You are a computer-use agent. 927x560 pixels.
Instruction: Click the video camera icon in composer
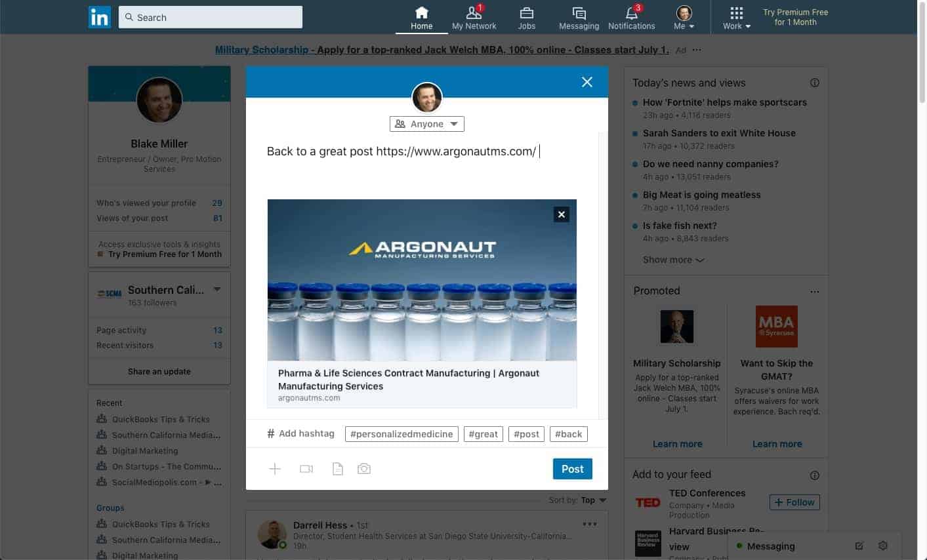point(306,469)
